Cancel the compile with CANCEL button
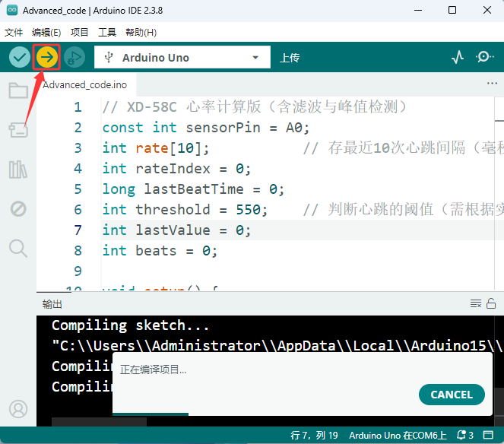This screenshot has height=444, width=504. tap(452, 395)
